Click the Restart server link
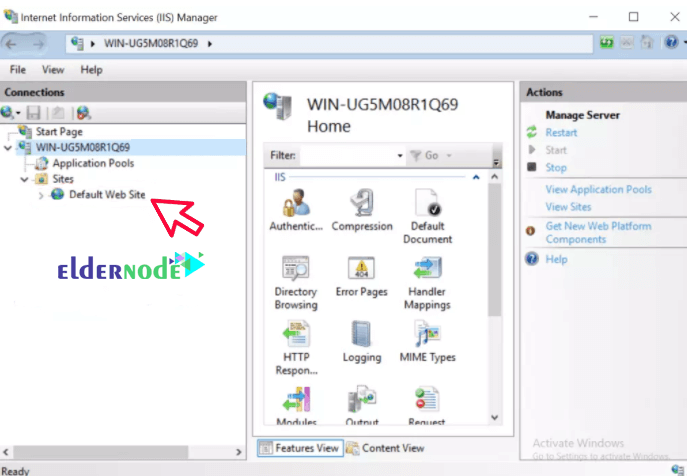687x476 pixels. point(561,133)
